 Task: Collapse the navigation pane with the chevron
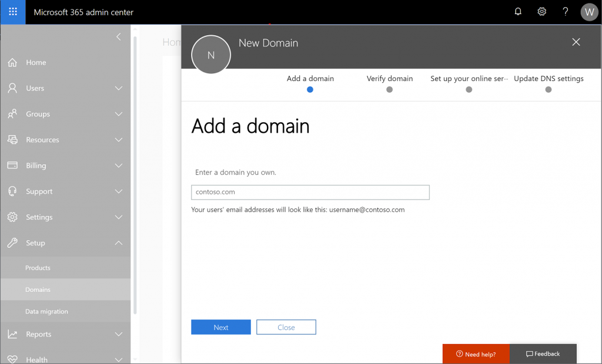[118, 36]
